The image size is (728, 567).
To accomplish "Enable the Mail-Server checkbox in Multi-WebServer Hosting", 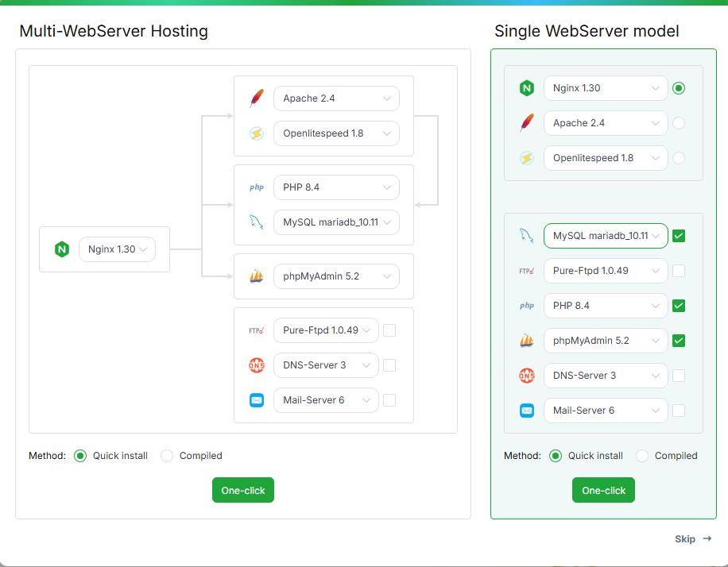I will [389, 400].
